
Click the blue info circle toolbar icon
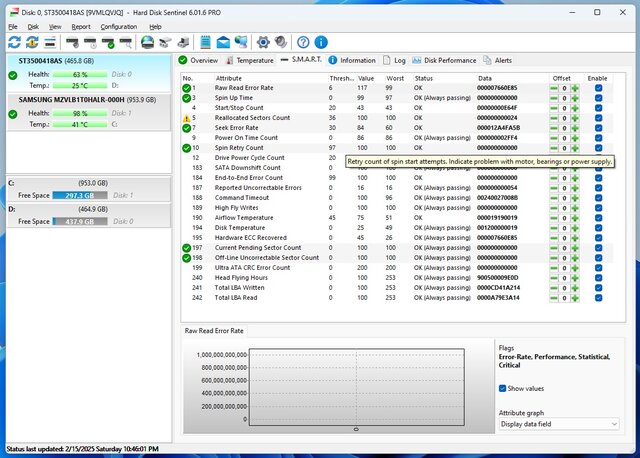pyautogui.click(x=320, y=42)
